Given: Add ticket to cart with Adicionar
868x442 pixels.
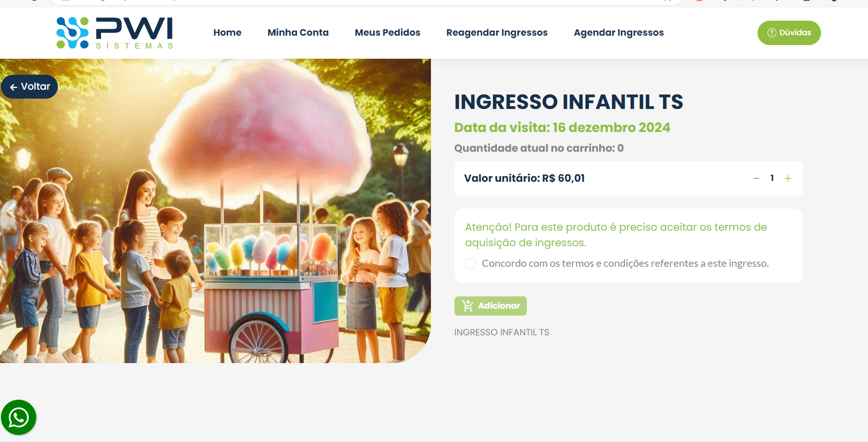Looking at the screenshot, I should pyautogui.click(x=491, y=306).
